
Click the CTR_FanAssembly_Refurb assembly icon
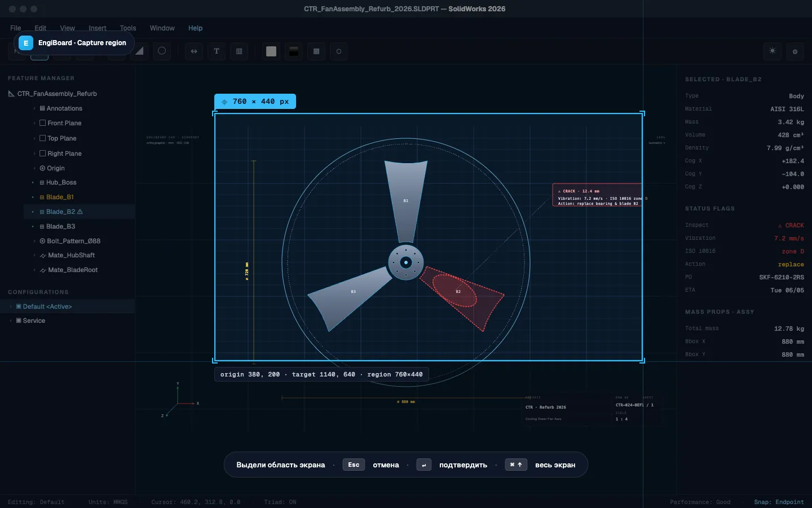tap(11, 94)
